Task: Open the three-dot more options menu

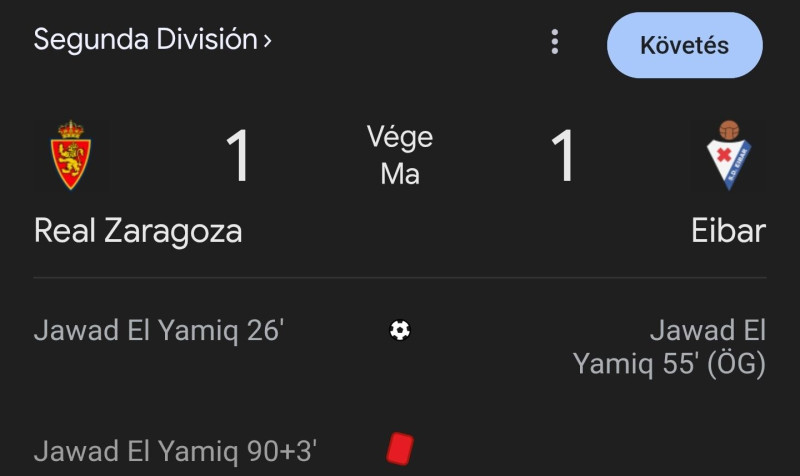Action: [x=555, y=42]
